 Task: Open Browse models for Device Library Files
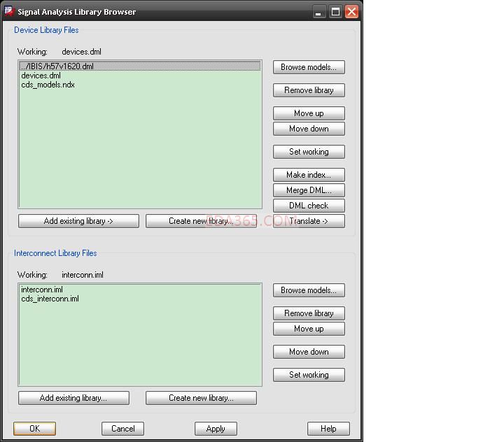point(309,67)
